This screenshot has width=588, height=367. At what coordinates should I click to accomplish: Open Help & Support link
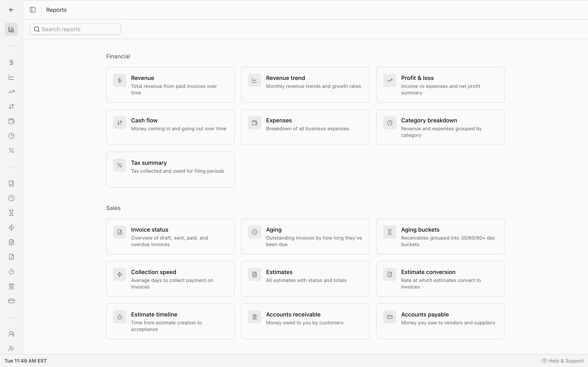(x=562, y=361)
